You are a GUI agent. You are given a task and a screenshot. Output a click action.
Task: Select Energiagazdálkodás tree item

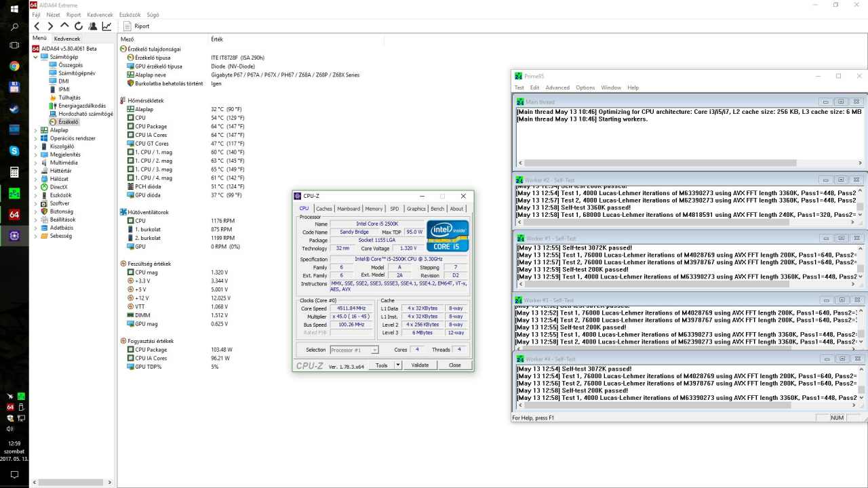[82, 106]
